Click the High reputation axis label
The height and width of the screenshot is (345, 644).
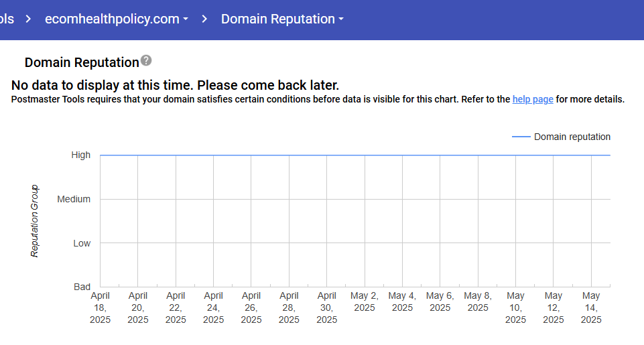(x=80, y=155)
